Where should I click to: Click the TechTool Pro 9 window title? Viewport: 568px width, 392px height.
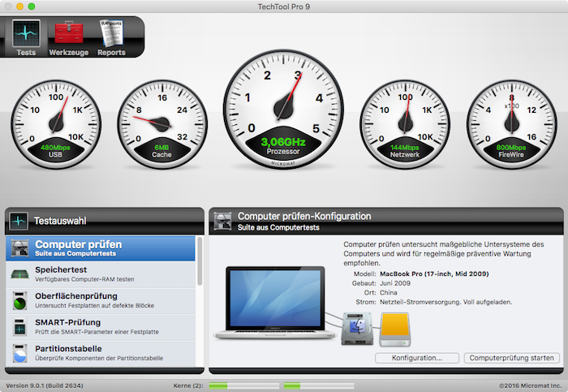[x=284, y=6]
